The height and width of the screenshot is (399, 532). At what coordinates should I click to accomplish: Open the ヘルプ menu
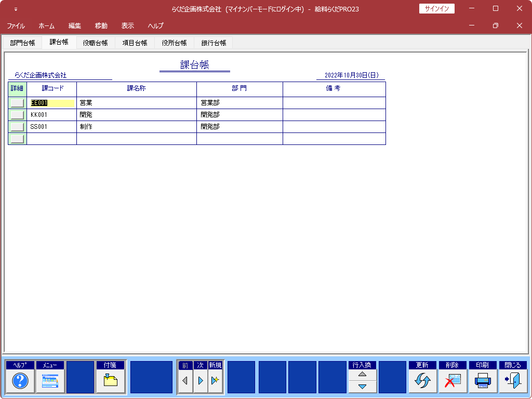[x=156, y=26]
